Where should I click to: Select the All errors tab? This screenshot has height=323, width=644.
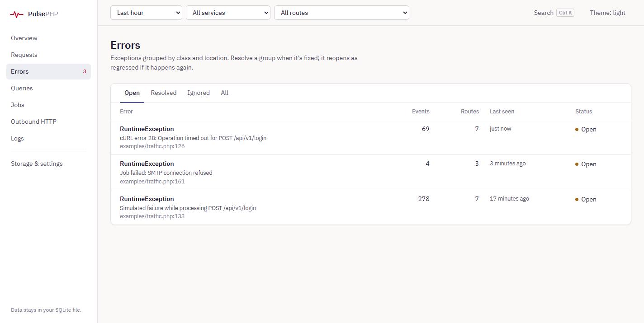coord(224,93)
